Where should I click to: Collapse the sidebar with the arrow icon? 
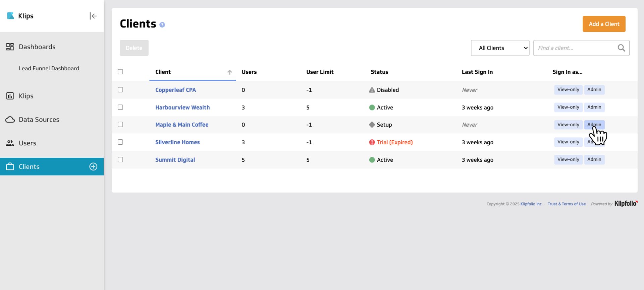(x=93, y=16)
